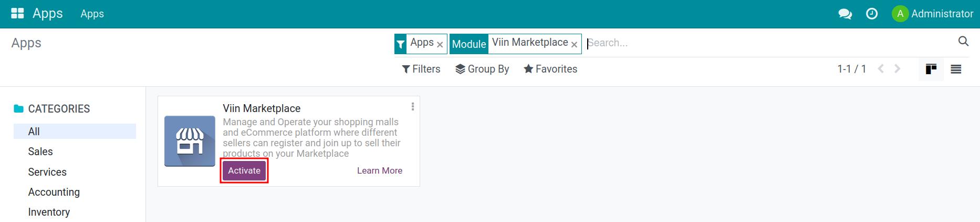Click the Viin Marketplace description text

(311, 138)
